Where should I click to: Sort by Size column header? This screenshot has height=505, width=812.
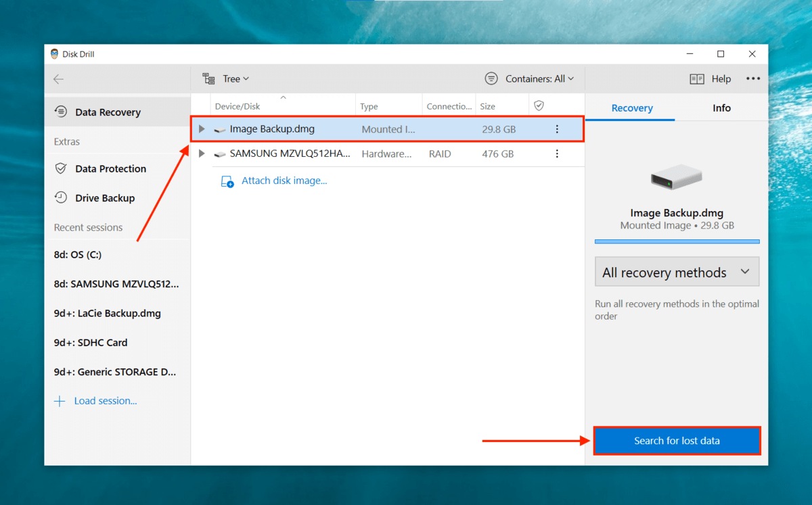487,106
